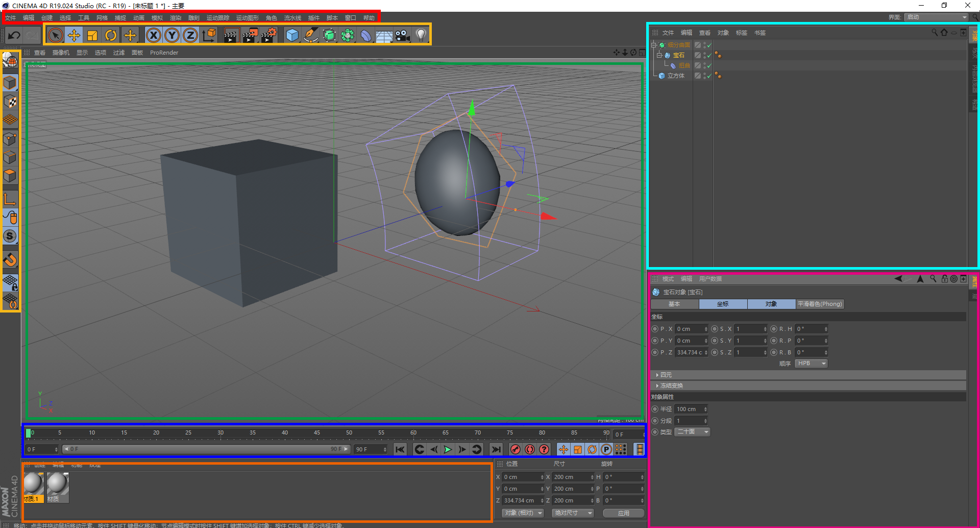This screenshot has width=980, height=528.
Task: Open the 类型 二十面 dropdown
Action: coord(693,431)
